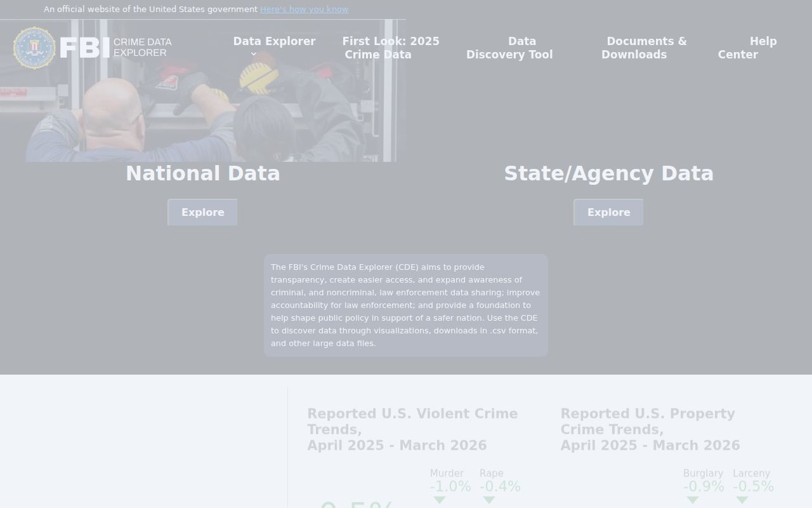Click the Larceny down-trend arrow icon
The width and height of the screenshot is (812, 508).
coord(742,500)
